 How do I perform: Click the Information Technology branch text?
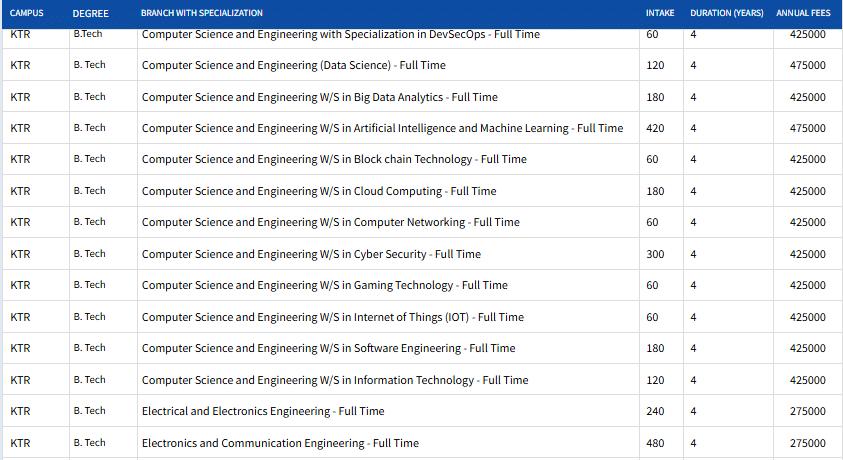pyautogui.click(x=335, y=380)
